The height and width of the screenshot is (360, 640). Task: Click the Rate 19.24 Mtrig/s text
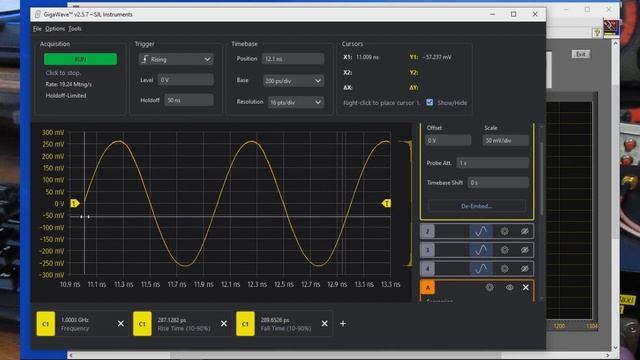point(69,84)
